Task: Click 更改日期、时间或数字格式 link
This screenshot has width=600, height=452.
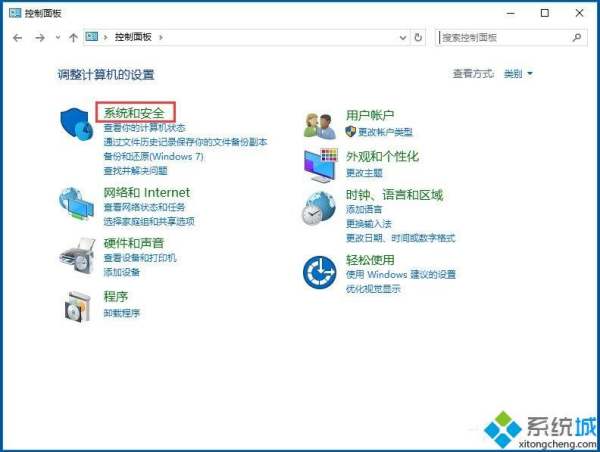Action: tap(401, 238)
